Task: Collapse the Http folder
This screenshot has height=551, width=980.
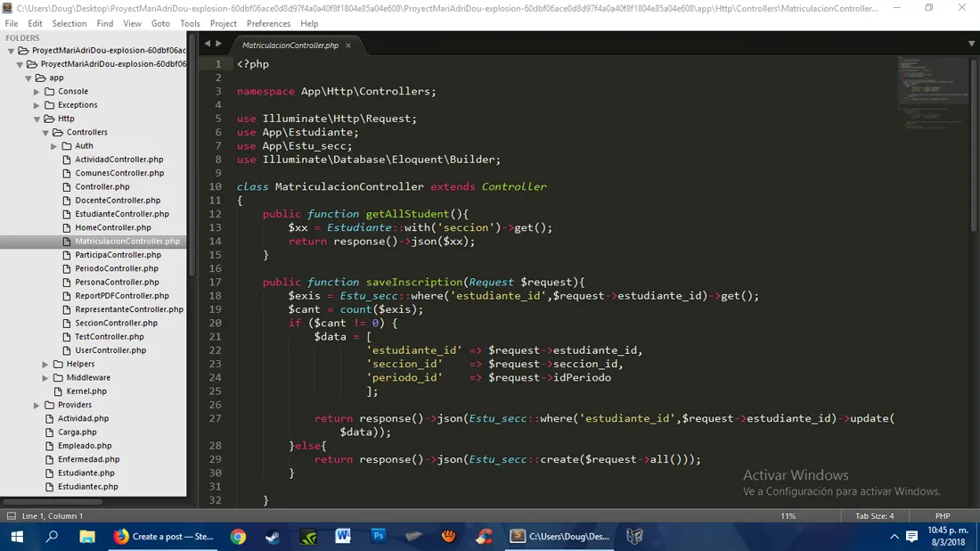Action: [37, 119]
